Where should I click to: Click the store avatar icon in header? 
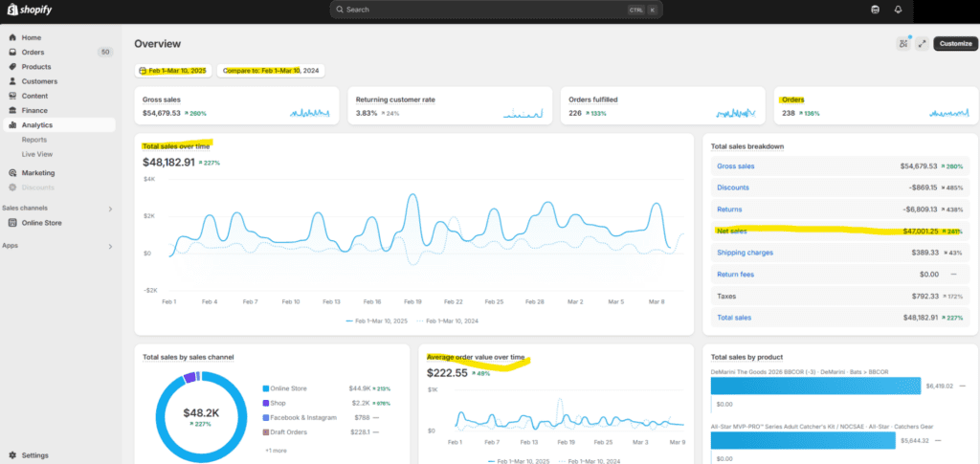[874, 10]
